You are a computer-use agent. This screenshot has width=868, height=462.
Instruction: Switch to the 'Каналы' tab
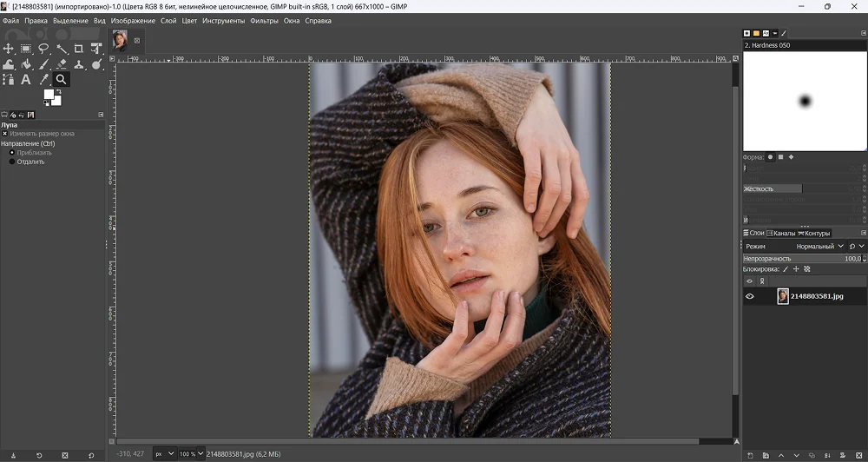pos(783,233)
